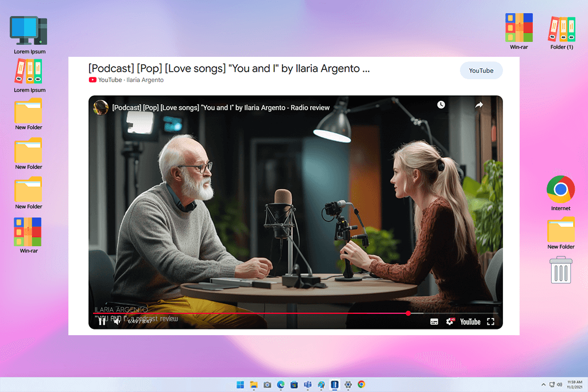The image size is (588, 392).
Task: Click the YouTube logo in player controls
Action: 470,321
